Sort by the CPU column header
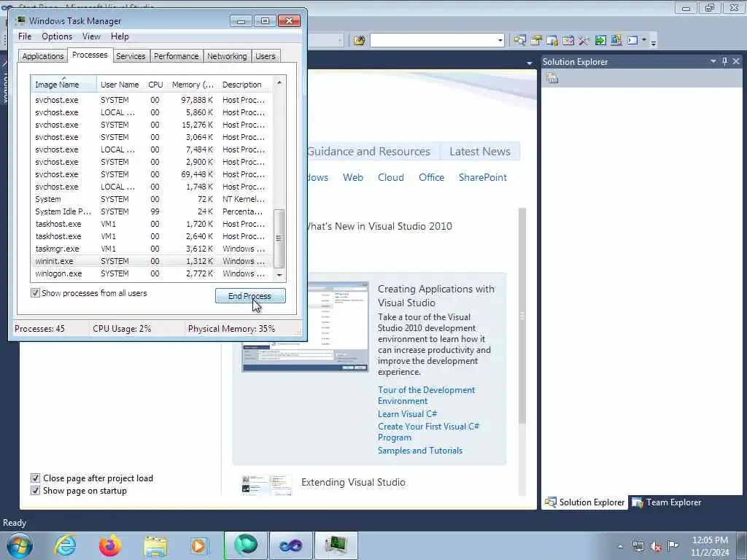Image resolution: width=747 pixels, height=560 pixels. point(155,85)
